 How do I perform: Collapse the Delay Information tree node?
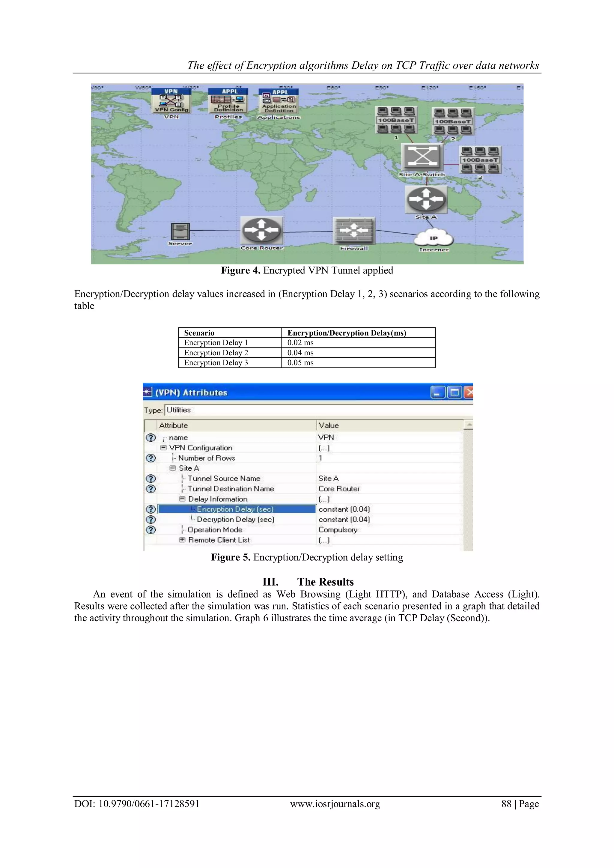[182, 499]
